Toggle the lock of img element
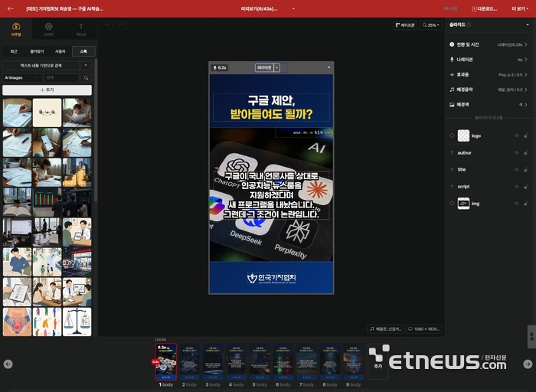This screenshot has width=536, height=392. [526, 204]
